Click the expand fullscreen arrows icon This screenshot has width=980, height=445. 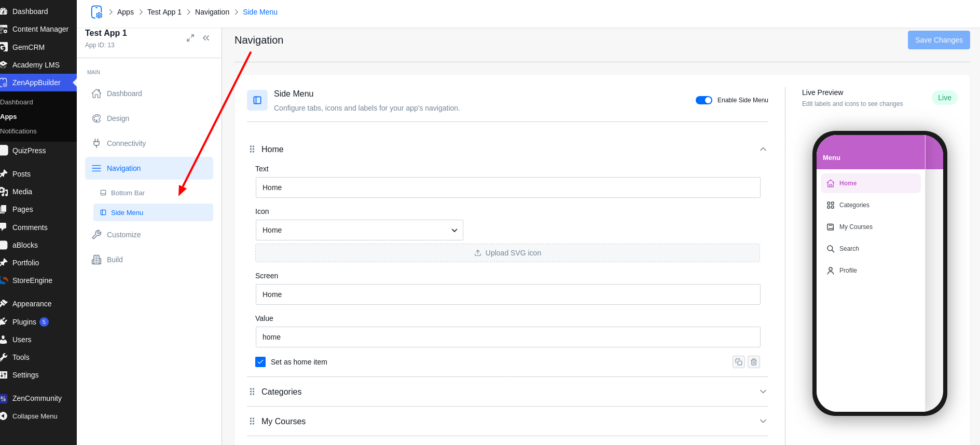point(190,38)
